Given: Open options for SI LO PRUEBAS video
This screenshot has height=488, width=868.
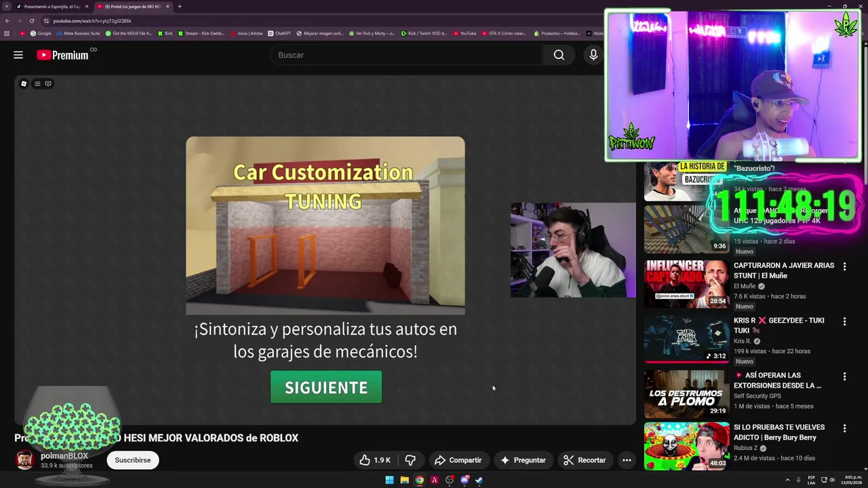Looking at the screenshot, I should tap(844, 428).
